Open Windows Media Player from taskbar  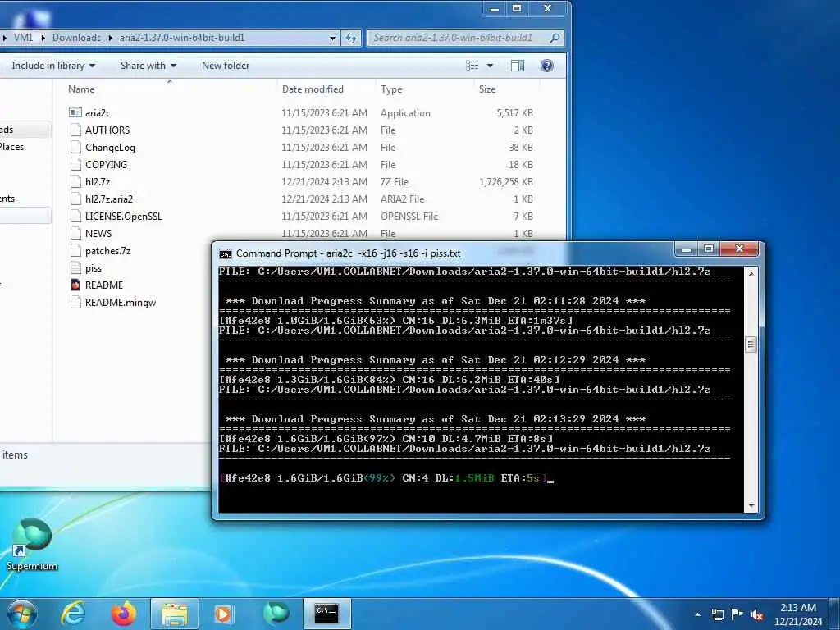click(223, 614)
